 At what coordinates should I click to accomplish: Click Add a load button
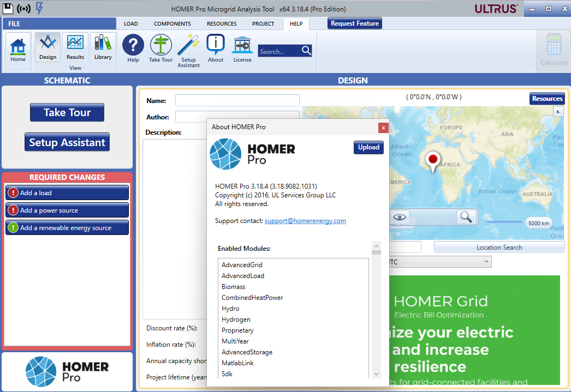[x=67, y=192]
